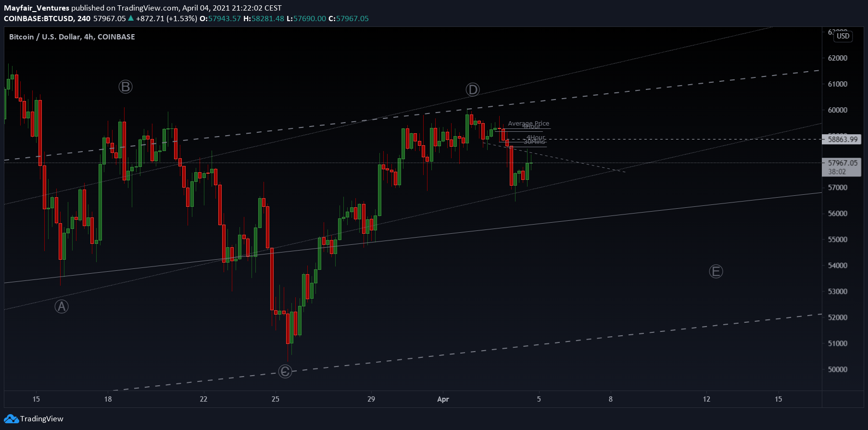The height and width of the screenshot is (430, 868).
Task: Click the 22 date label on time axis
Action: 204,399
